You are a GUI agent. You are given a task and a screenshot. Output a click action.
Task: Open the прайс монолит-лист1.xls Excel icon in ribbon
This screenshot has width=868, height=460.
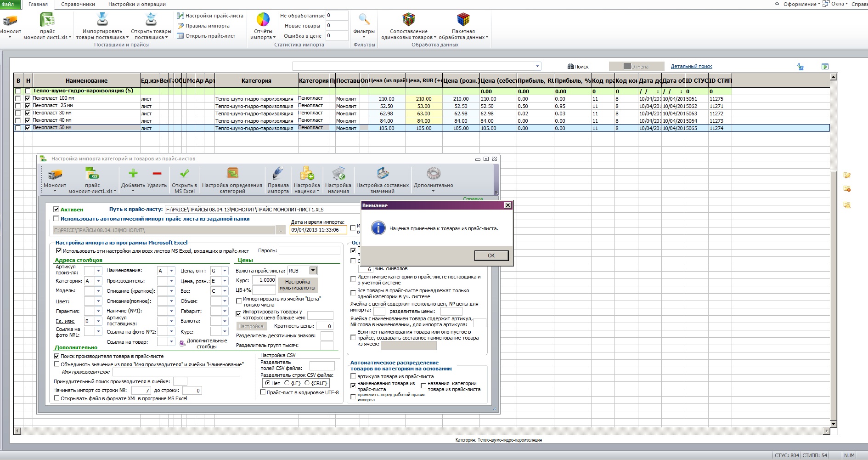point(47,20)
